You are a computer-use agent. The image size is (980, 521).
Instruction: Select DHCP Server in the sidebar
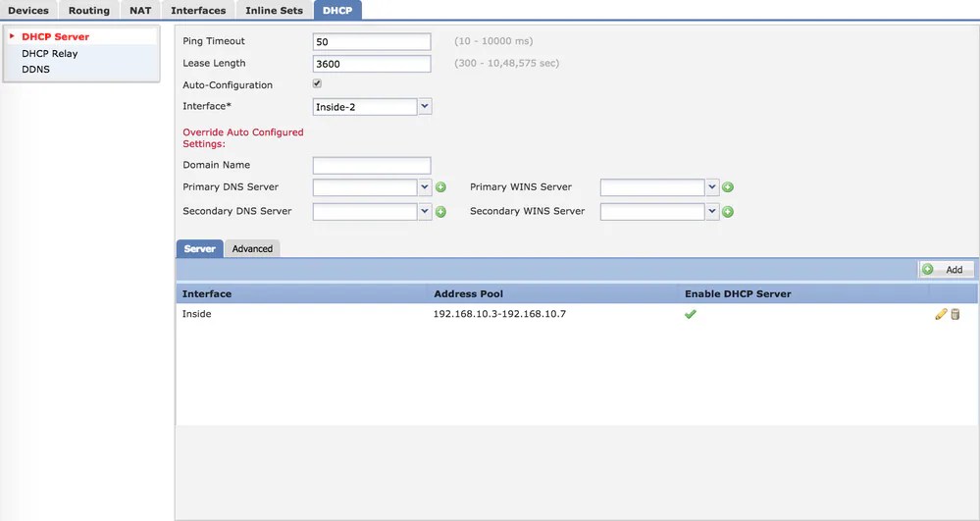(56, 37)
